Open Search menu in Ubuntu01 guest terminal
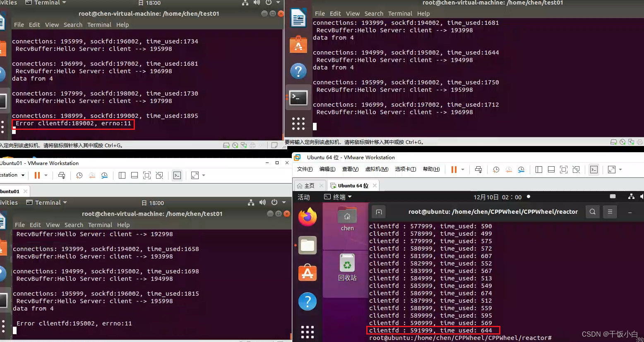 (74, 225)
